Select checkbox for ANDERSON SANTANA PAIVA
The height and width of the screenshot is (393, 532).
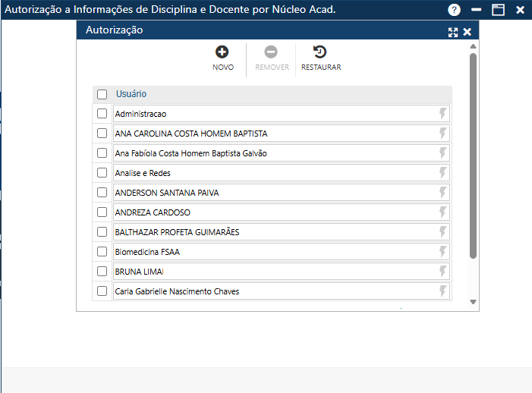coord(102,193)
